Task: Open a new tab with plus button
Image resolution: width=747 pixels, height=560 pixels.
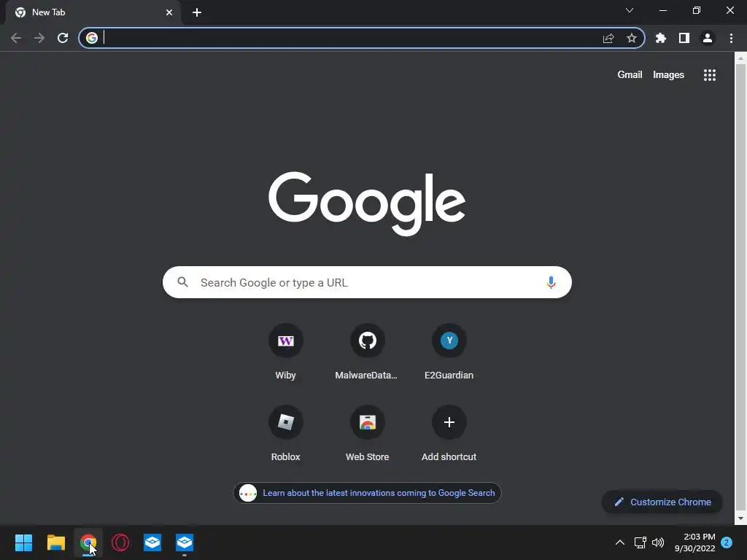Action: (197, 12)
